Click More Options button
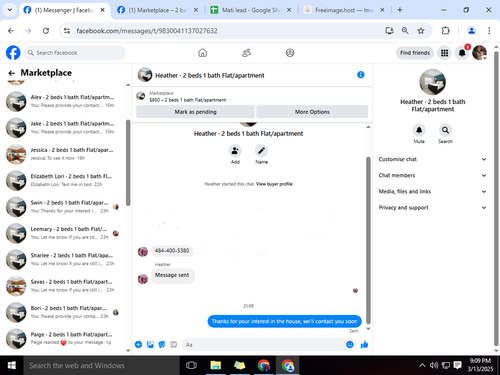The image size is (500, 375). pyautogui.click(x=312, y=112)
